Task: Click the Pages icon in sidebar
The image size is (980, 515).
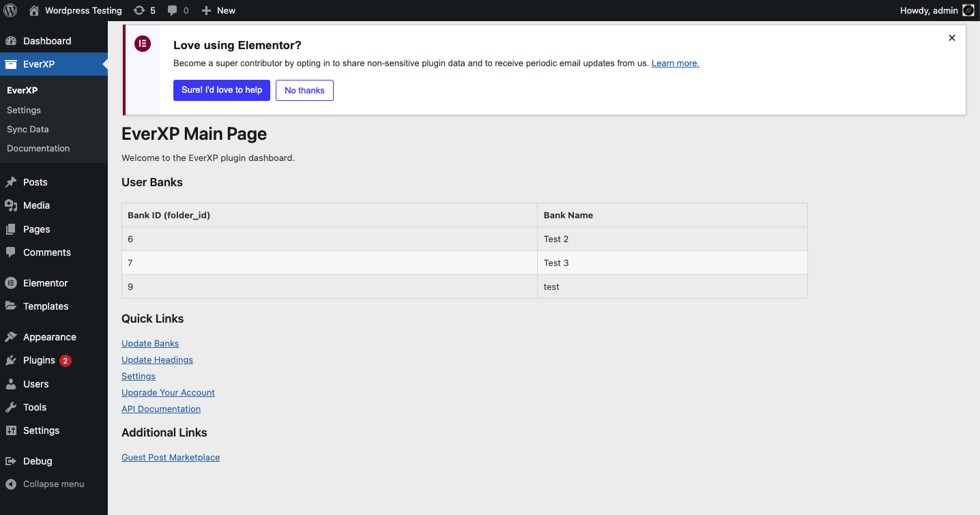Action: click(11, 229)
